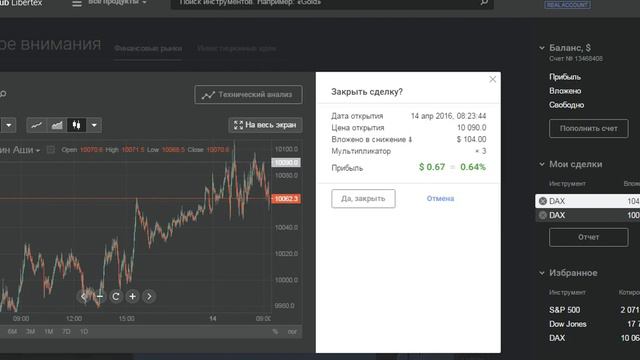
Task: Select the 1M timeframe tab
Action: 49,331
